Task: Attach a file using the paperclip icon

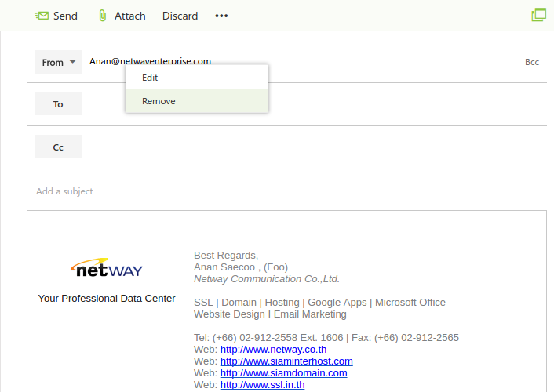Action: pos(122,16)
